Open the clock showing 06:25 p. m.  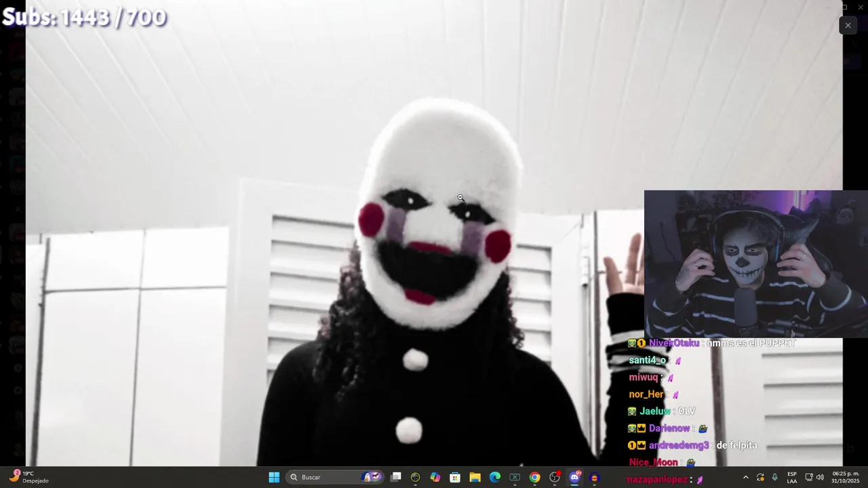(846, 477)
